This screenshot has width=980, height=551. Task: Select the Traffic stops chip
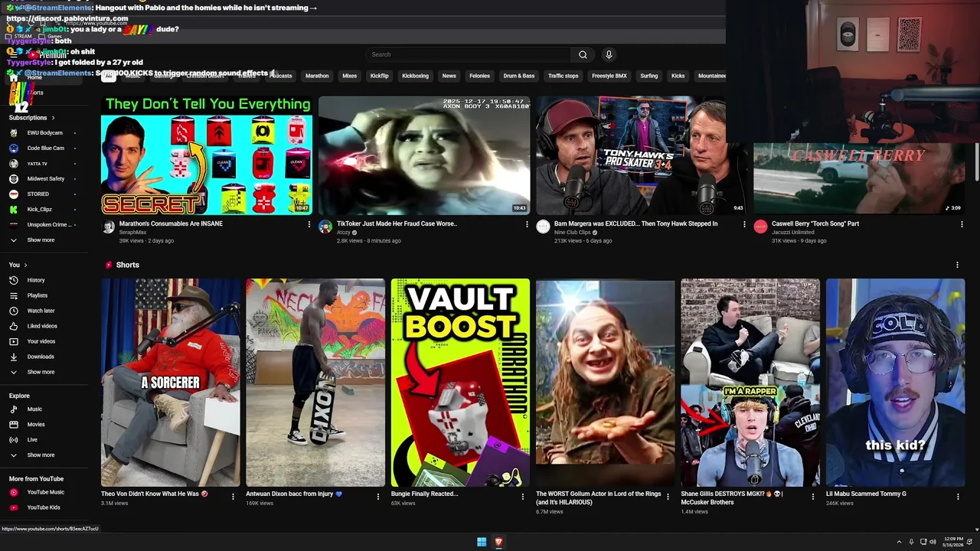(x=563, y=76)
